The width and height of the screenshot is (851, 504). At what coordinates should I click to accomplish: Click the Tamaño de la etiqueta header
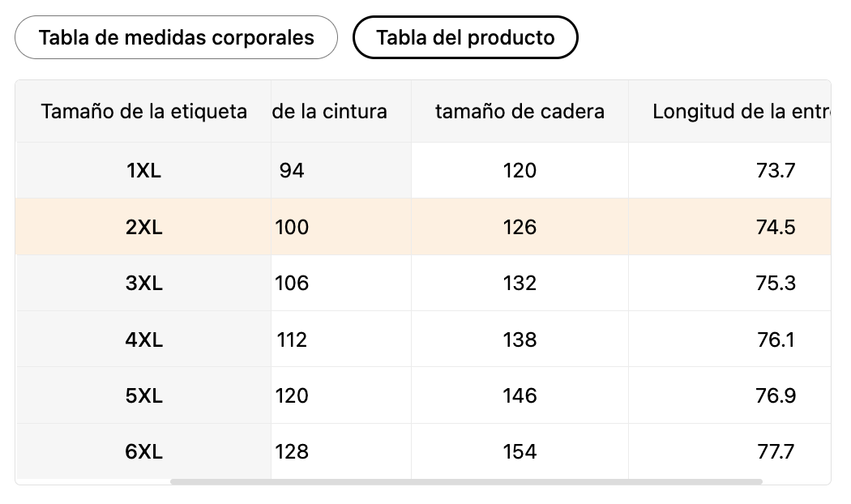(x=144, y=111)
